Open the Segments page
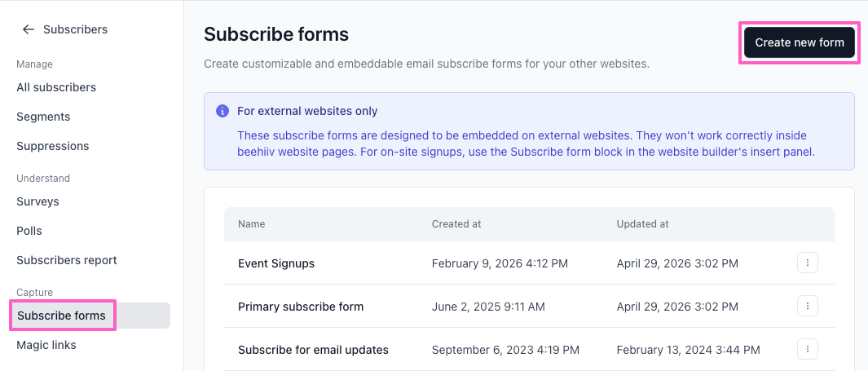The height and width of the screenshot is (371, 868). point(43,117)
